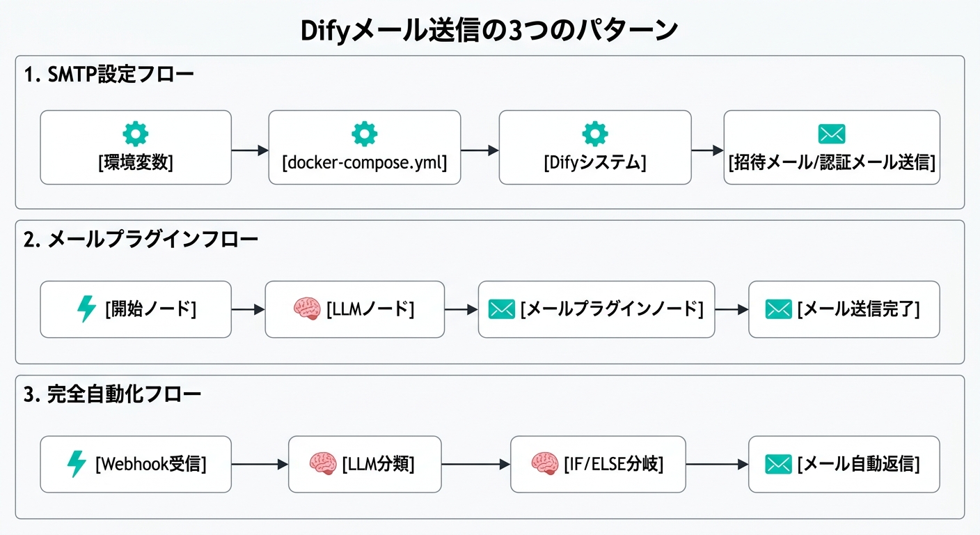The image size is (980, 535).
Task: Click the lightning bolt beside 開始ノード
Action: (x=86, y=309)
